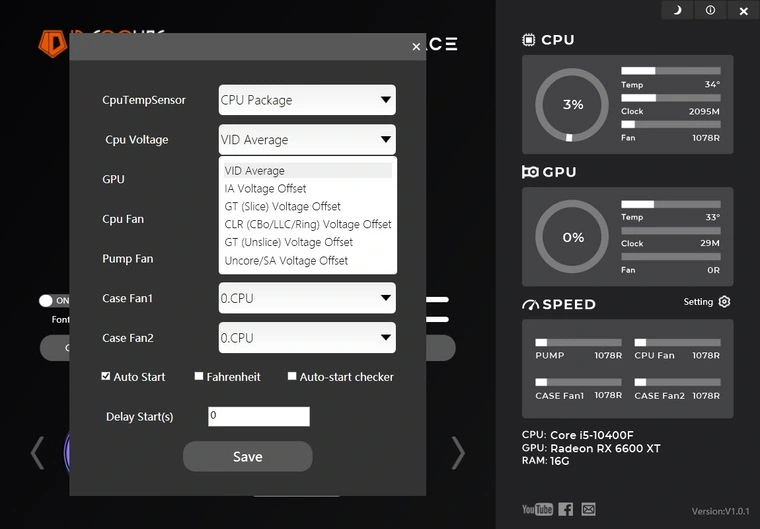This screenshot has height=529, width=760.
Task: Open the Facebook page icon
Action: (x=566, y=509)
